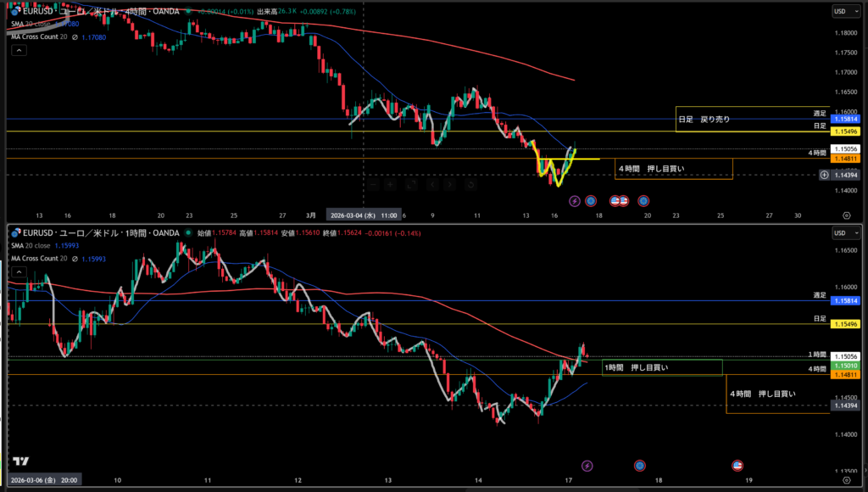This screenshot has height=492, width=868.
Task: Collapse the indicator legend in the 4-hour chart
Action: (x=18, y=51)
